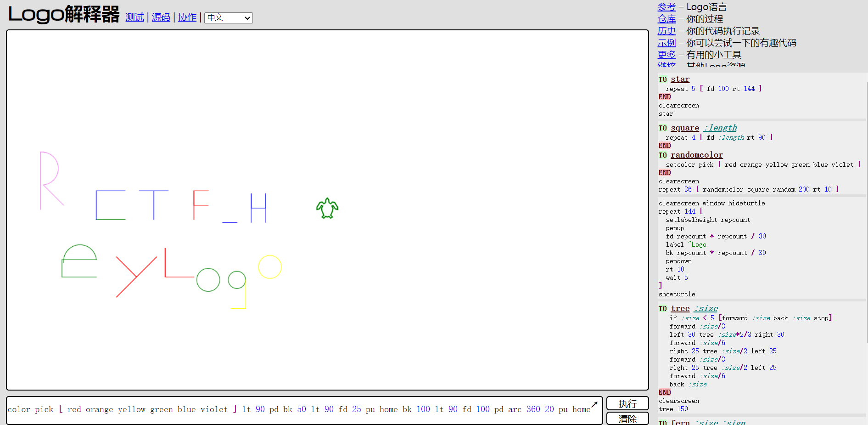Open the tree procedure definition link

[x=680, y=308]
